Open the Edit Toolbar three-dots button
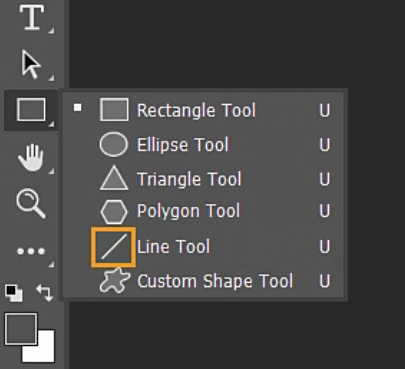 (x=31, y=251)
